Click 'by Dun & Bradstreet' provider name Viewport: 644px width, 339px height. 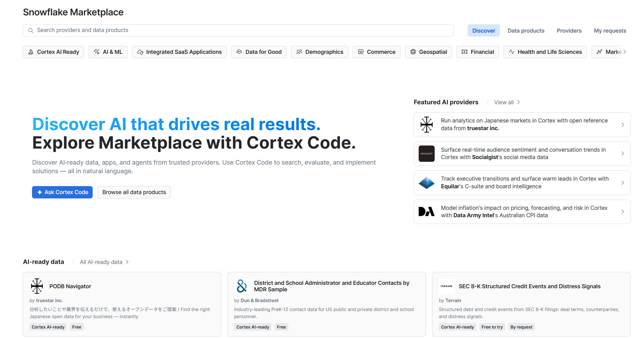(x=260, y=300)
